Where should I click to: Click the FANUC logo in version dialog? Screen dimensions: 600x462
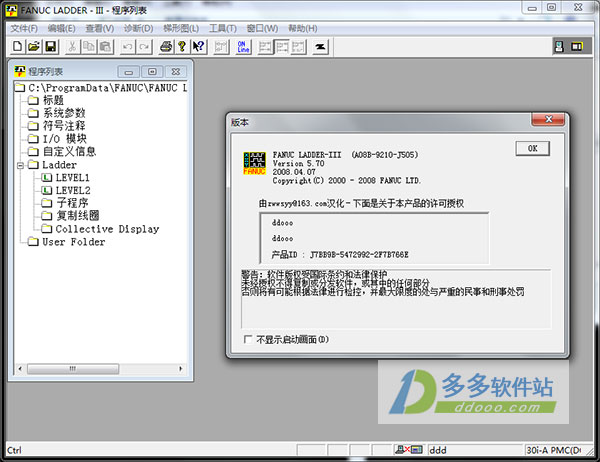click(254, 163)
